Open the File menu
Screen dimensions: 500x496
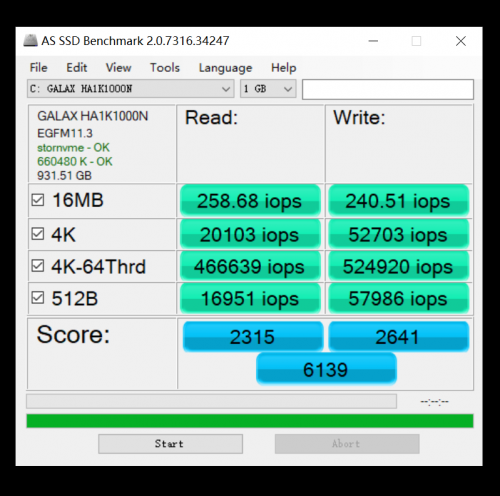pyautogui.click(x=38, y=68)
